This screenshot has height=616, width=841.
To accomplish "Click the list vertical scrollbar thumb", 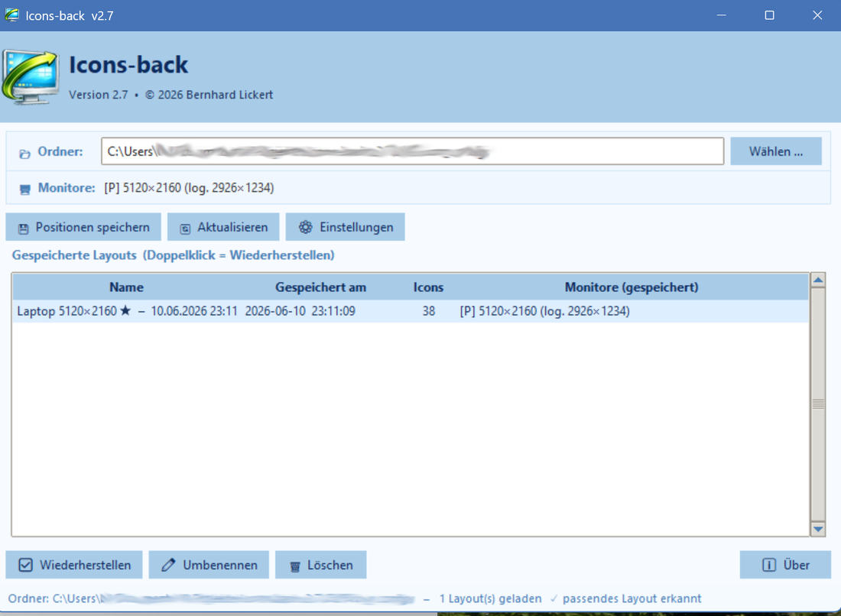I will (818, 404).
